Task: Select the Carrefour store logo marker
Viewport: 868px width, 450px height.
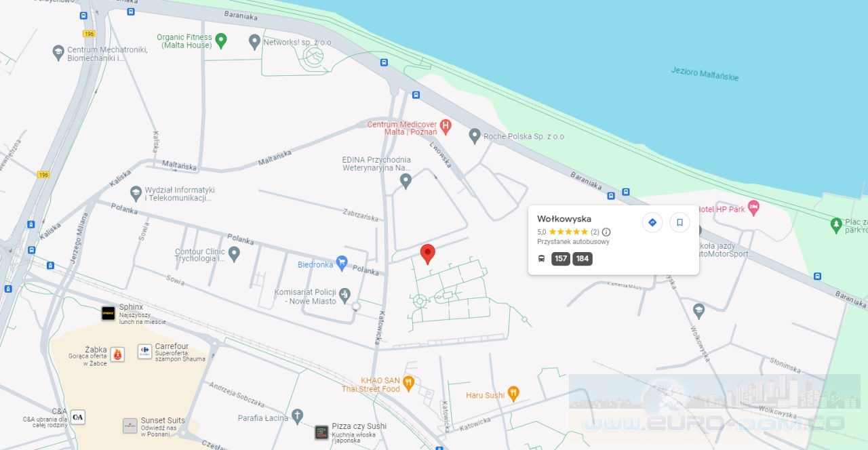Action: click(144, 351)
